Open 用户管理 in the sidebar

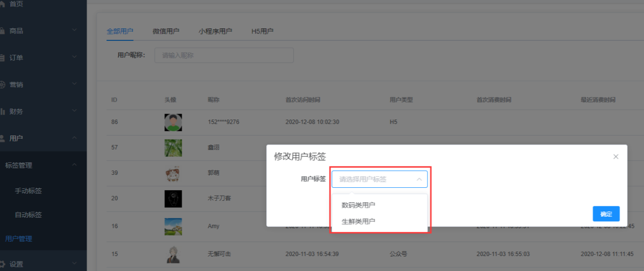point(18,239)
